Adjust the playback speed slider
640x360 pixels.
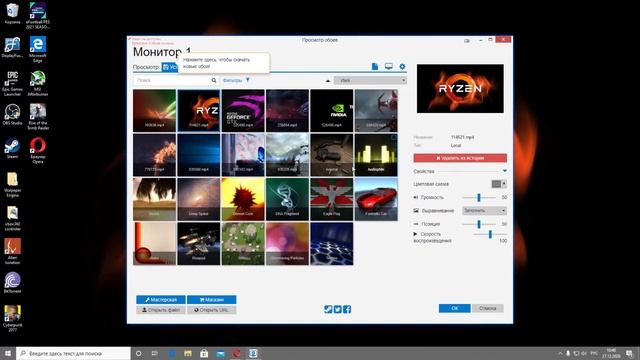tap(490, 234)
